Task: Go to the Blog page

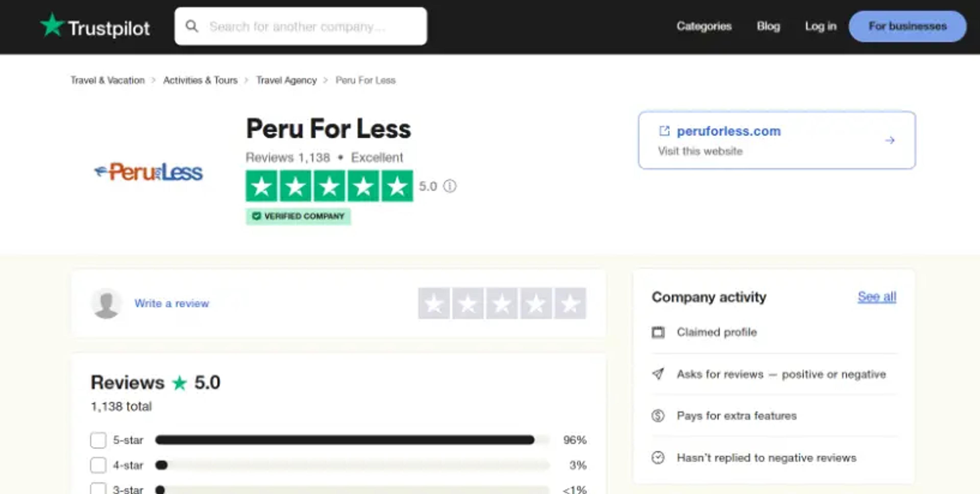Action: coord(768,26)
